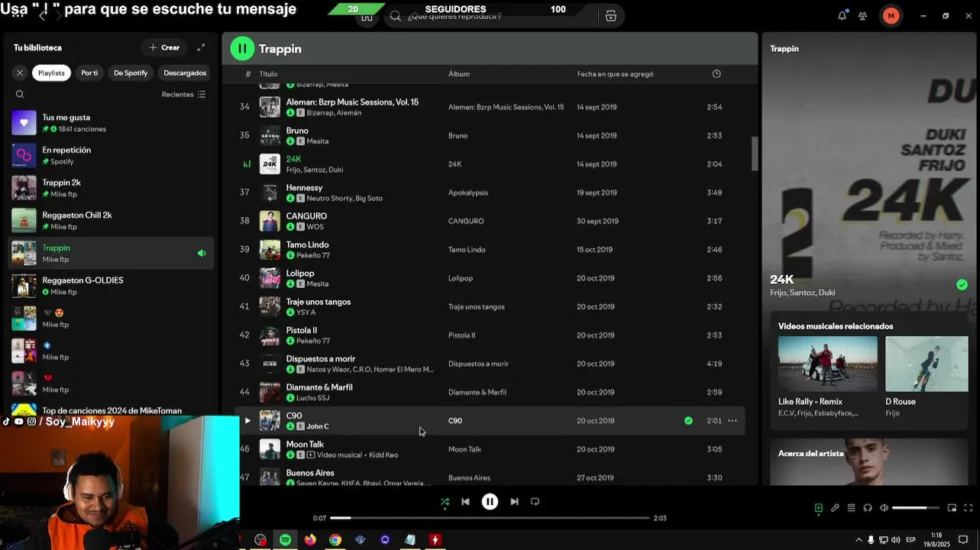Image resolution: width=980 pixels, height=550 pixels.
Task: Open connect to a device headphones icon
Action: point(868,508)
